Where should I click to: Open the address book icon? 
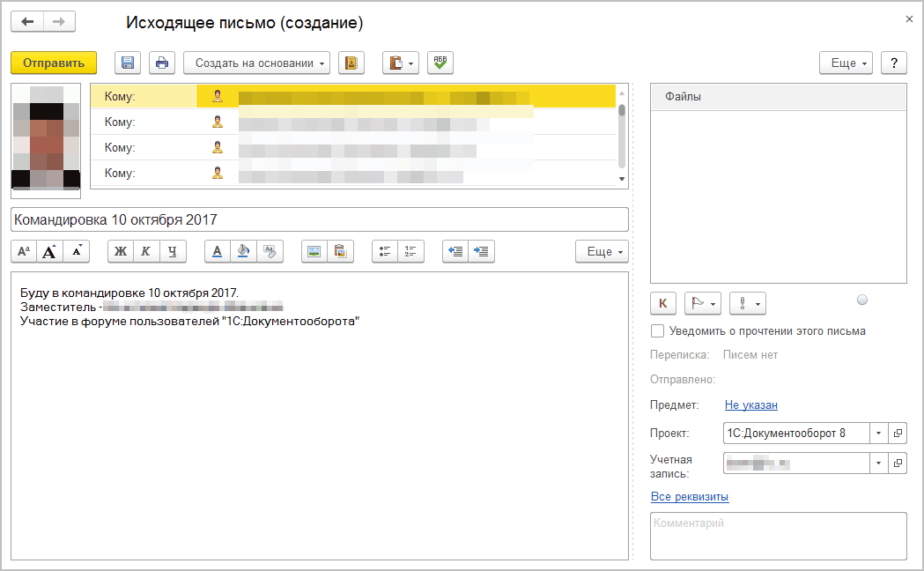[351, 63]
